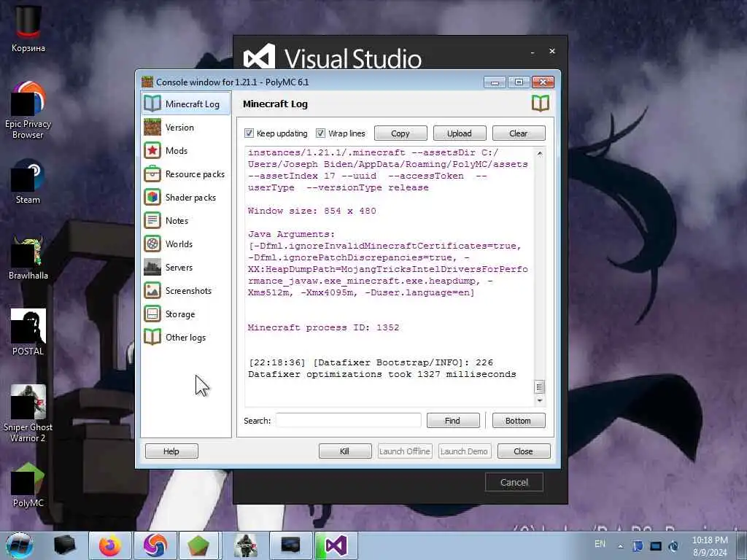The width and height of the screenshot is (747, 560).
Task: Close the console with Close button
Action: (524, 451)
